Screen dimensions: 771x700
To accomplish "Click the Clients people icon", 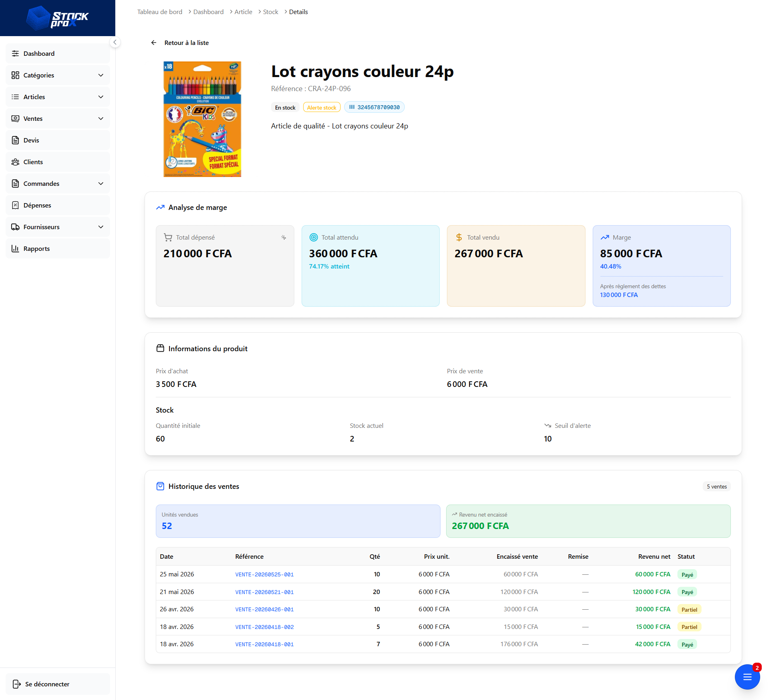I will (x=15, y=162).
